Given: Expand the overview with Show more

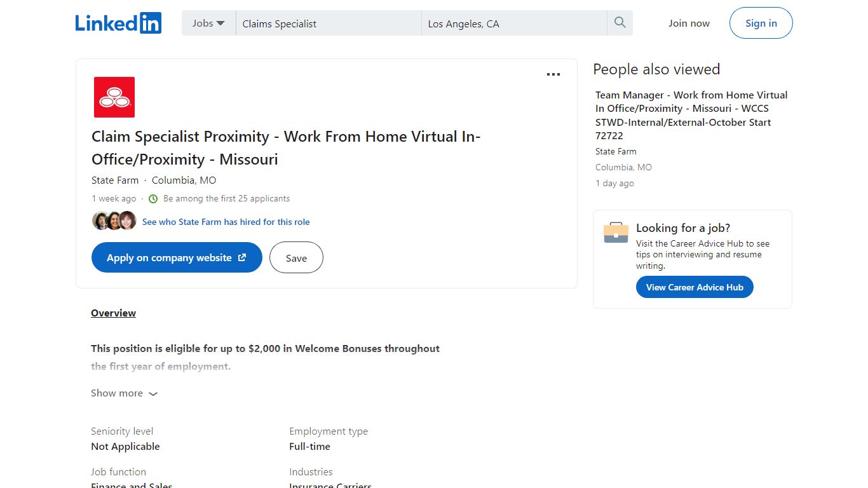Looking at the screenshot, I should [x=124, y=393].
